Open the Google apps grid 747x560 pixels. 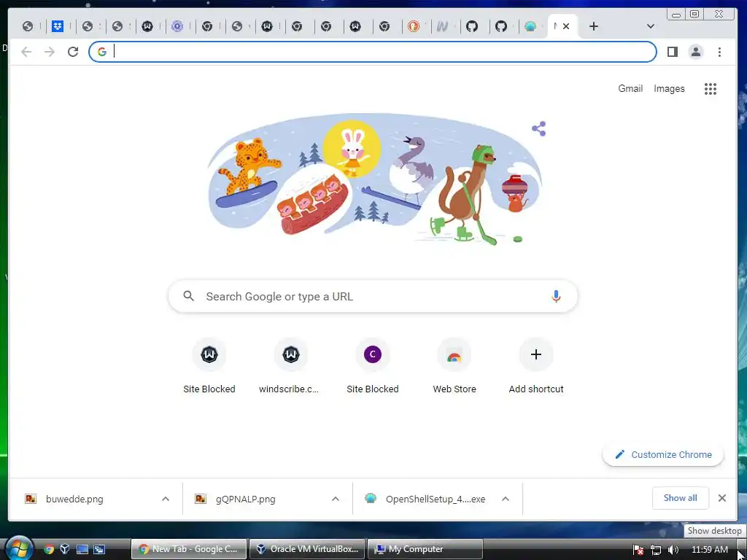coord(711,88)
